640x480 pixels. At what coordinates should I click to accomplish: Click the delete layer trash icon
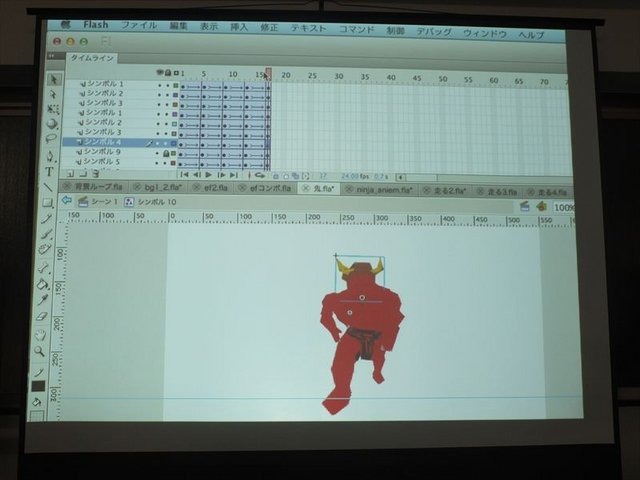tap(96, 174)
